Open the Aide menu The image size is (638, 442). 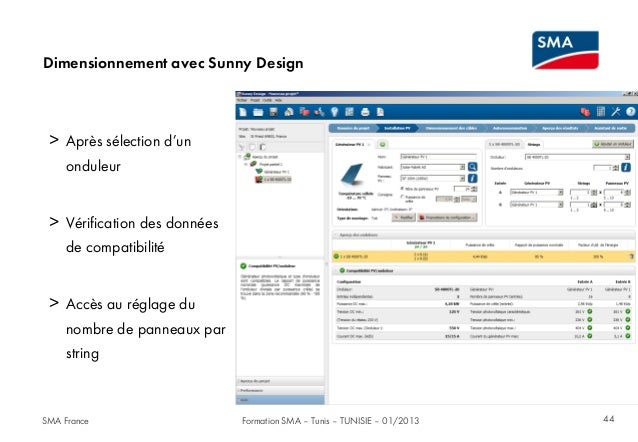point(278,100)
